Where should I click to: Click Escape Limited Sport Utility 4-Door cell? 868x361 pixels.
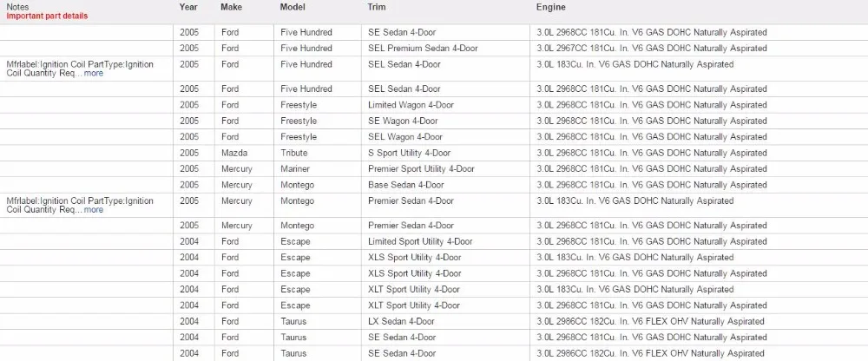pos(445,241)
